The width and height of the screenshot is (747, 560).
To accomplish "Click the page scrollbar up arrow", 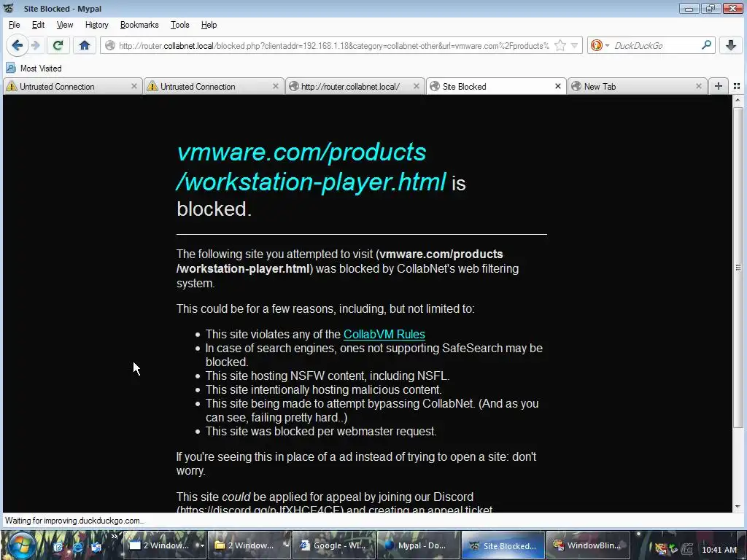I will tap(738, 100).
